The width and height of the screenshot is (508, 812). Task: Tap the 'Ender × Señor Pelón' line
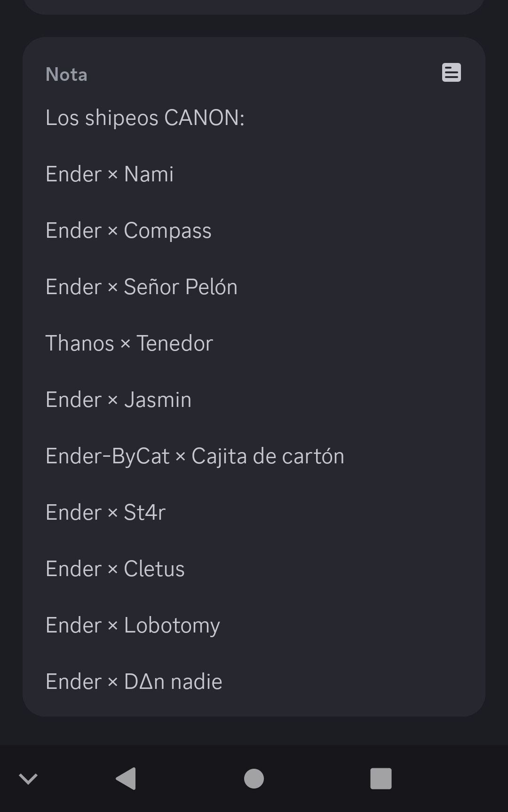pyautogui.click(x=142, y=287)
